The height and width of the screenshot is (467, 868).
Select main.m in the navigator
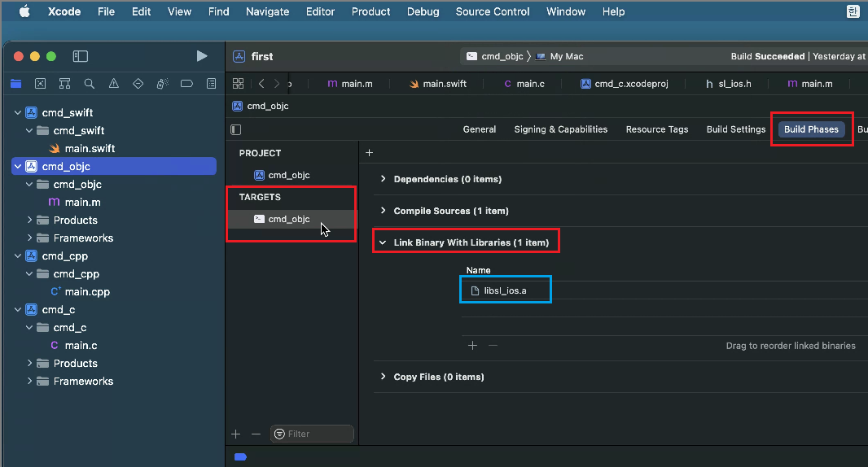(x=75, y=202)
